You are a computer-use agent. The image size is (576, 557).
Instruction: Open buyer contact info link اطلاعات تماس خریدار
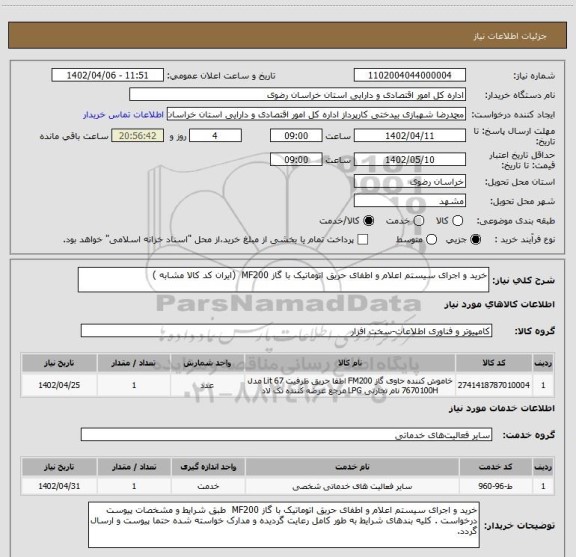tap(123, 115)
